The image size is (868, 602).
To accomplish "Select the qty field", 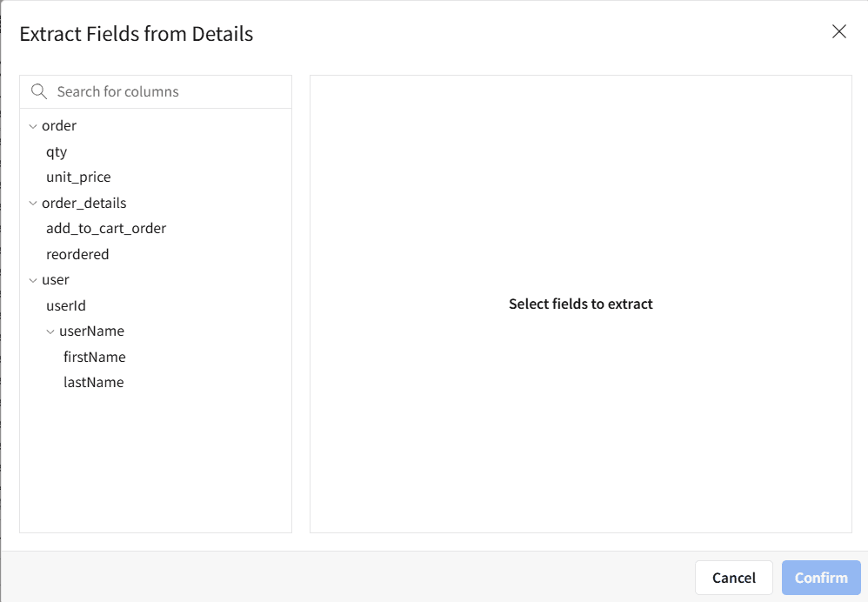I will [x=57, y=151].
